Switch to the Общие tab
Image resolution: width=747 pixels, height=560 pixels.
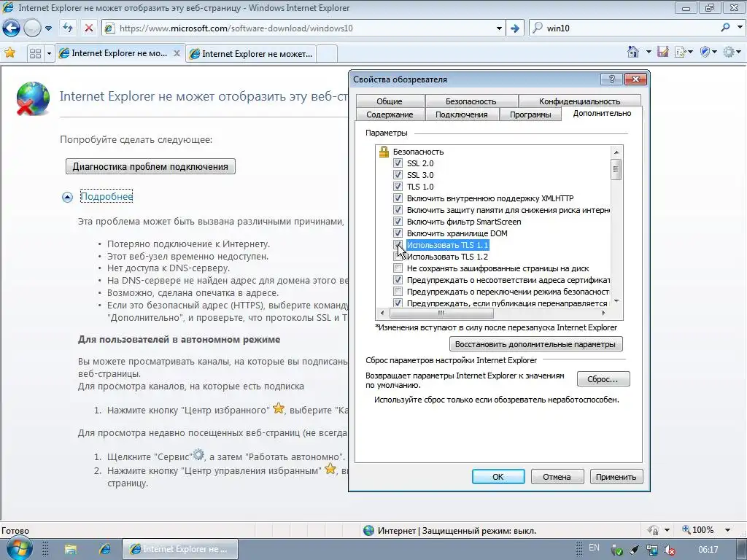[390, 101]
